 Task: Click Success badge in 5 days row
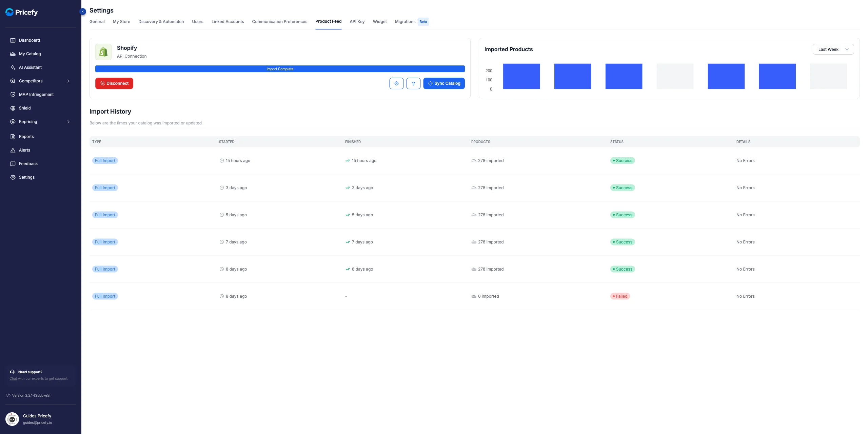(x=623, y=215)
